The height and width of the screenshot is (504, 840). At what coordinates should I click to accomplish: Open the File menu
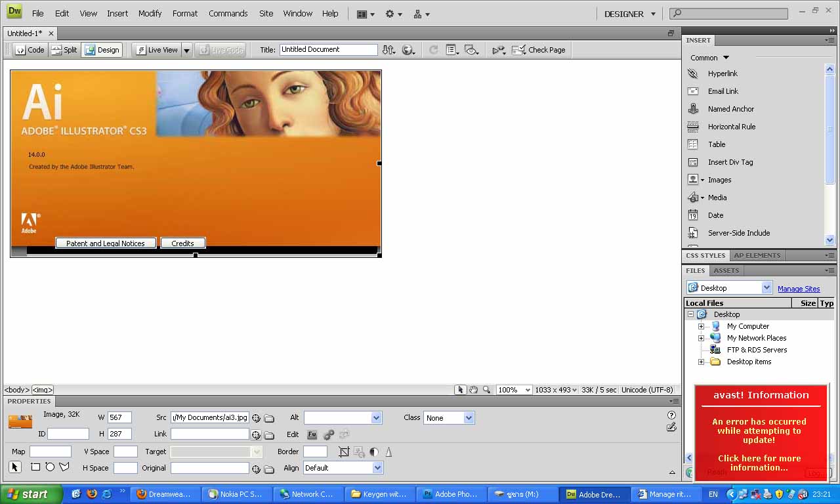(x=38, y=13)
